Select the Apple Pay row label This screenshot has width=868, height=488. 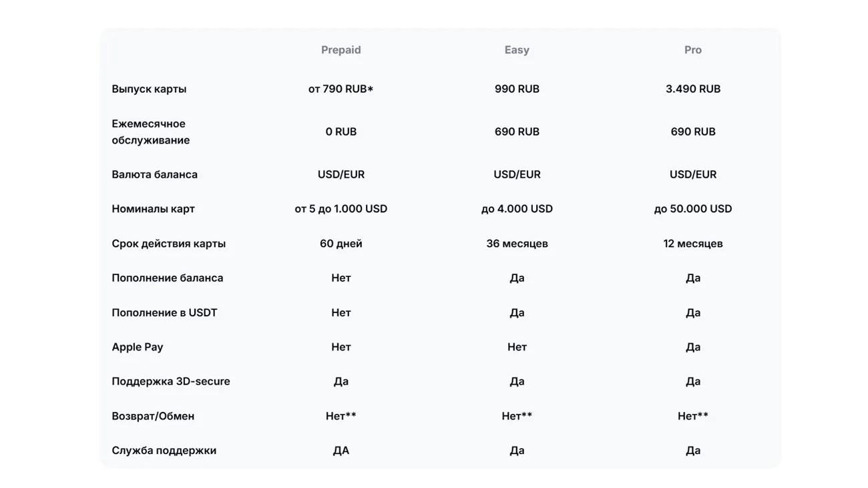click(137, 347)
